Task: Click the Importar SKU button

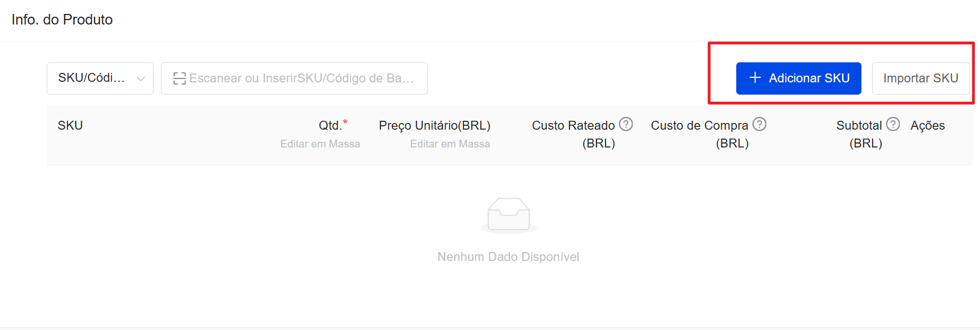Action: (x=920, y=78)
